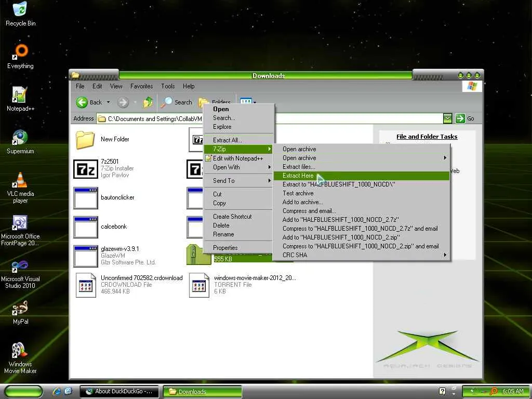Open the Recycle Bin desktop icon
Screen dimensions: 532x399
point(20,14)
